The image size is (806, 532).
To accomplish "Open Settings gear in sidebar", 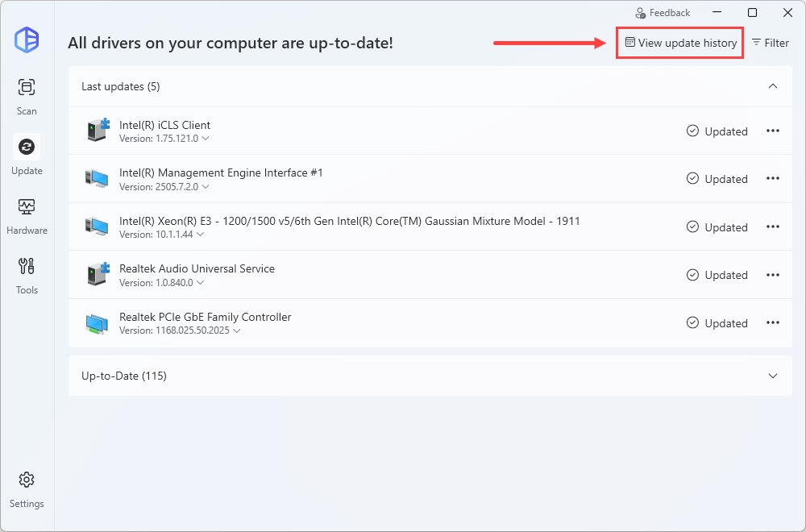I will [27, 488].
